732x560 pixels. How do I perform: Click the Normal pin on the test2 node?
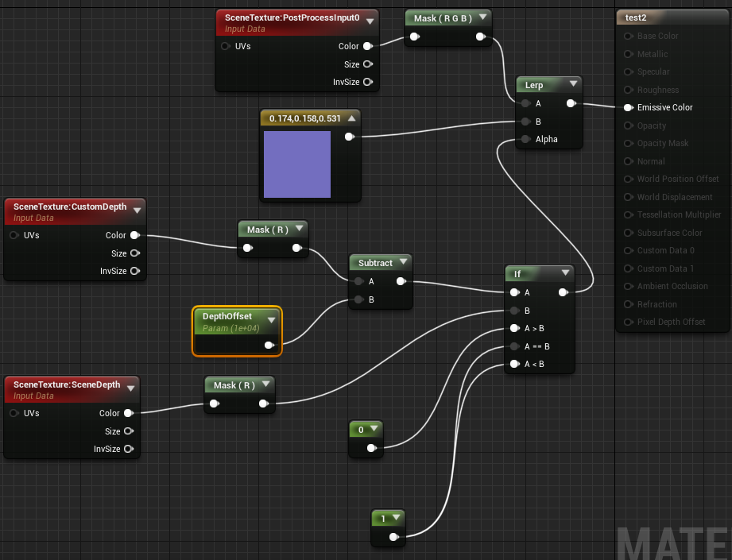[628, 161]
